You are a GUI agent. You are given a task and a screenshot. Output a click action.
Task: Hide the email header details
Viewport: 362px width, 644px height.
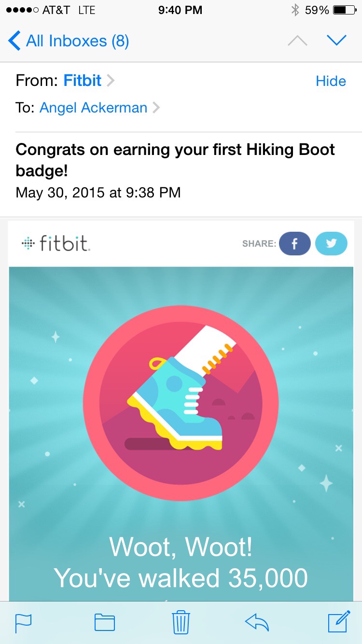tap(331, 81)
